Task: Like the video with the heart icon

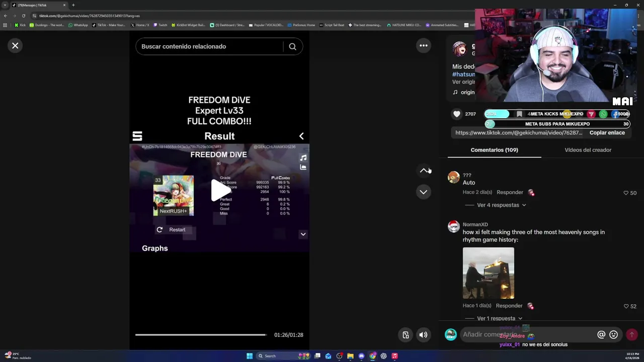Action: (457, 114)
